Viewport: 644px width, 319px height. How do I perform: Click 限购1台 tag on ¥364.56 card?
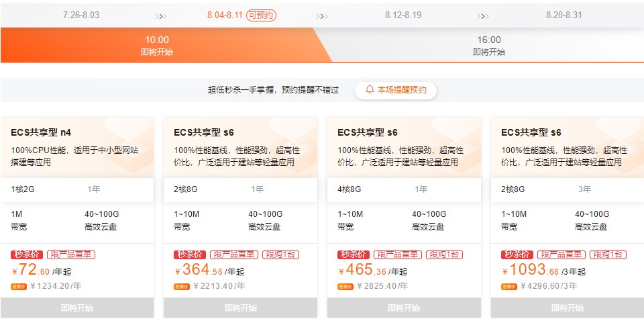point(281,255)
